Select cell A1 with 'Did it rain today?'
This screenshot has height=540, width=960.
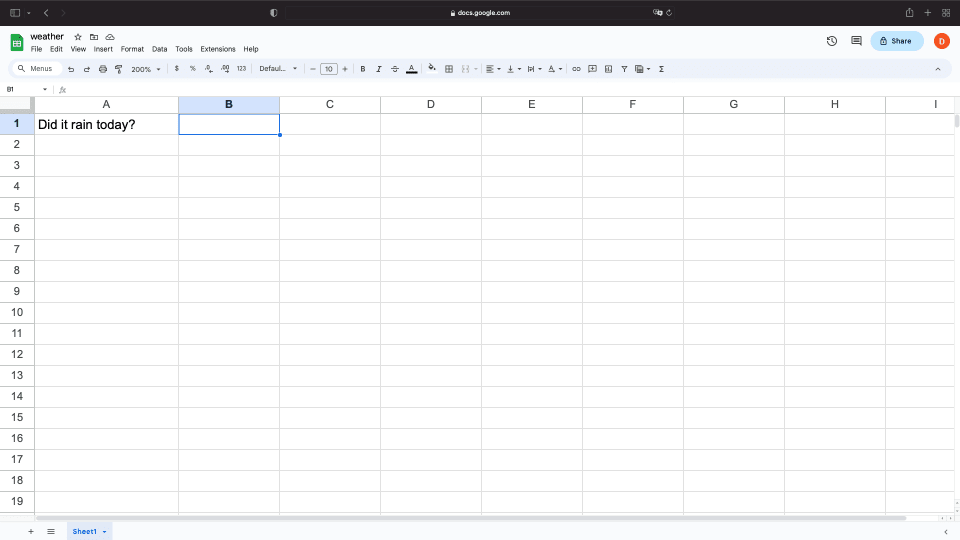coord(106,124)
